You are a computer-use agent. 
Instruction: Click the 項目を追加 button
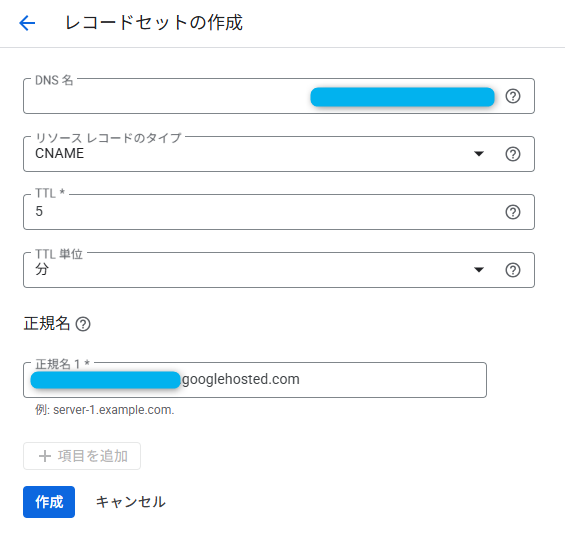point(82,456)
